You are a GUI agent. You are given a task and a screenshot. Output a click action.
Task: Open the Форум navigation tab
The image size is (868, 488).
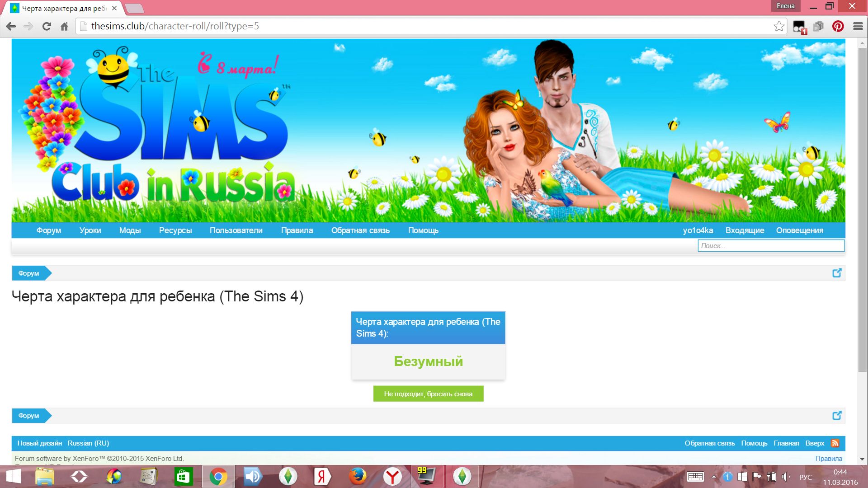pos(49,230)
